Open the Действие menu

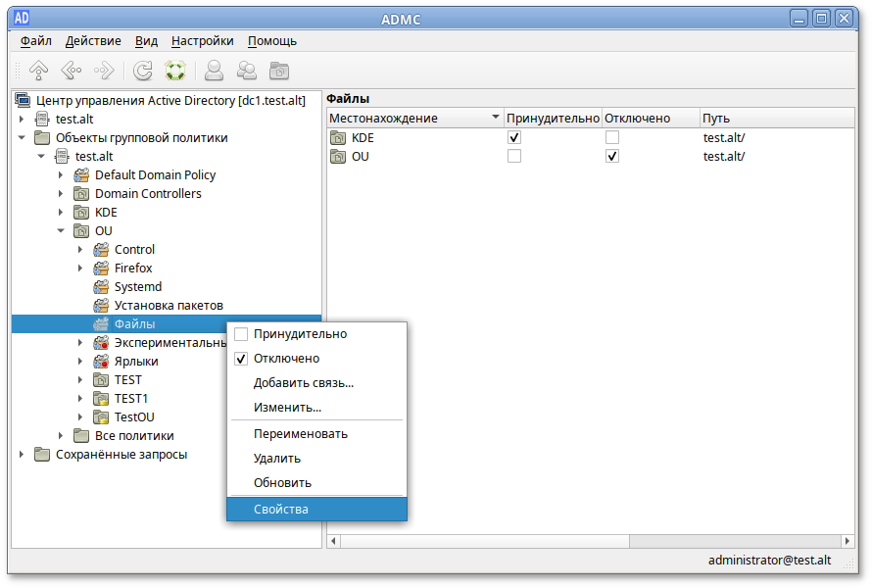pyautogui.click(x=93, y=41)
